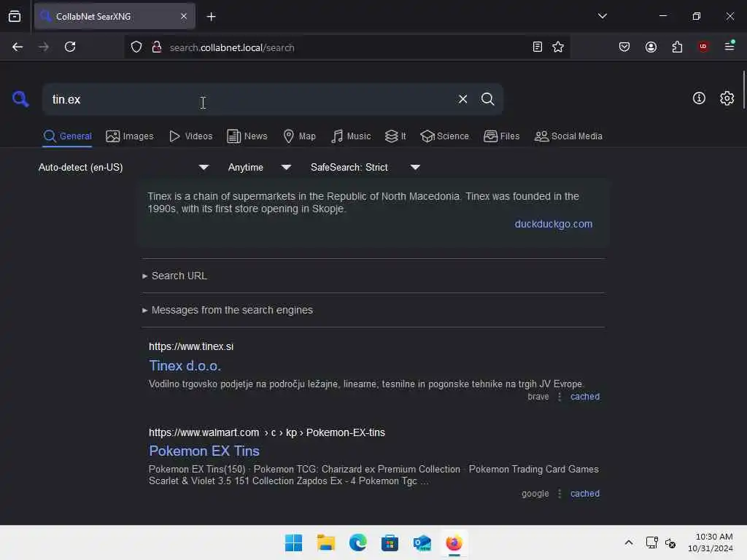Open SafeSearch: Strict dropdown
Screen dimensions: 747x560
[365, 167]
